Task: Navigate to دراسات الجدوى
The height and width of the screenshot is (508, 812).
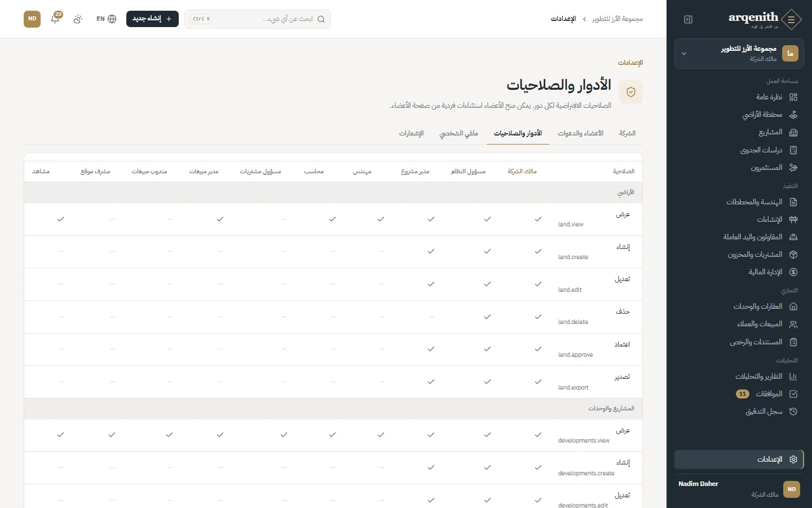Action: click(739, 150)
